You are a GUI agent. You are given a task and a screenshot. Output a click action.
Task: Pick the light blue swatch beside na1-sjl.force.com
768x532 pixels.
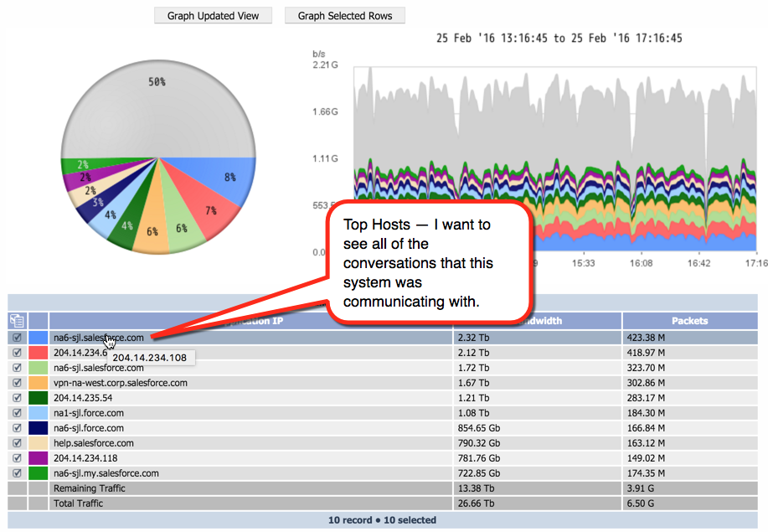[x=39, y=413]
